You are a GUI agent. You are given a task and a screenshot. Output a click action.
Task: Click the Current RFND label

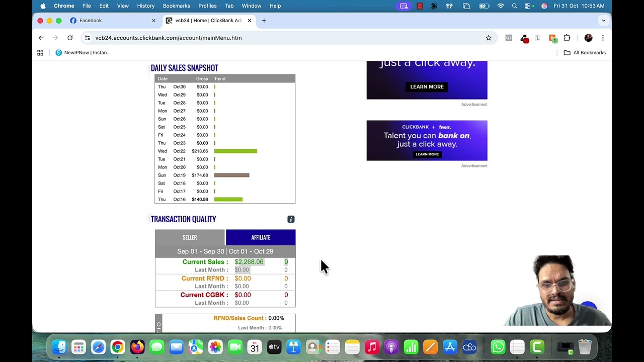[x=205, y=279]
